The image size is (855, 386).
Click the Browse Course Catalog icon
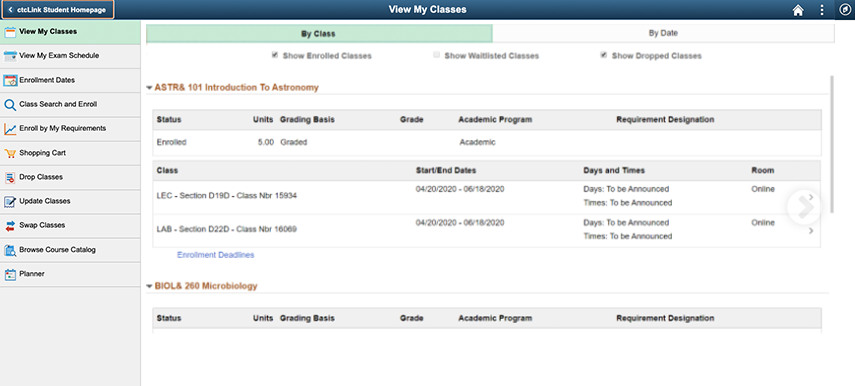click(x=10, y=250)
